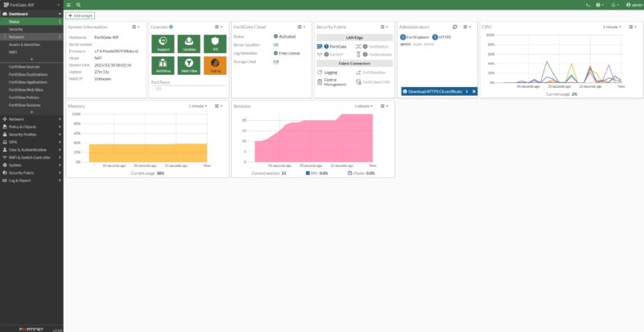Expand Security Profiles menu
Image resolution: width=644 pixels, height=332 pixels.
click(x=31, y=135)
